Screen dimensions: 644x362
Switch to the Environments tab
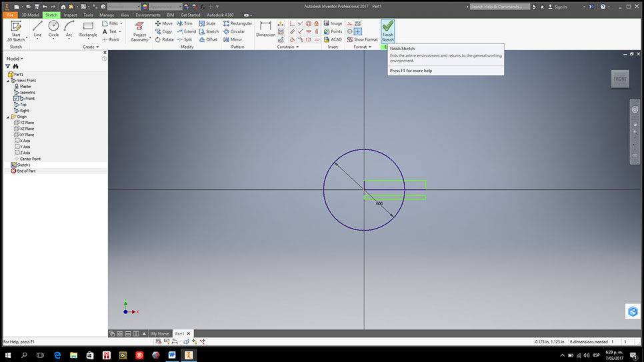[x=148, y=15]
